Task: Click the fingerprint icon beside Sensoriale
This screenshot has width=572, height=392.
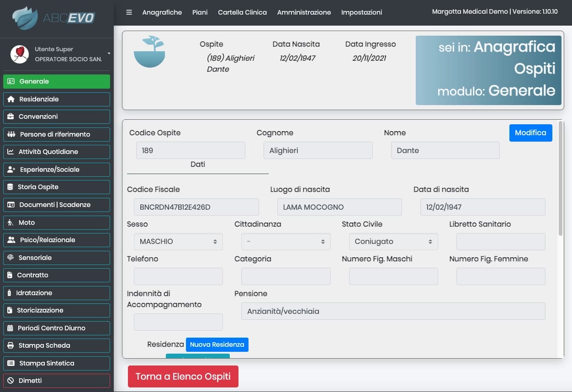Action: [x=11, y=258]
